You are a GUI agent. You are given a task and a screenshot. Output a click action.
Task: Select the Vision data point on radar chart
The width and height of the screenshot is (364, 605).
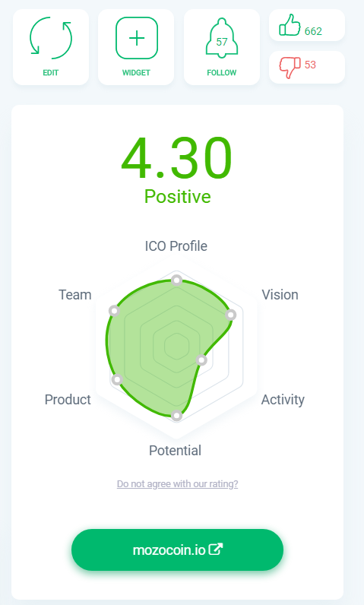click(x=230, y=315)
